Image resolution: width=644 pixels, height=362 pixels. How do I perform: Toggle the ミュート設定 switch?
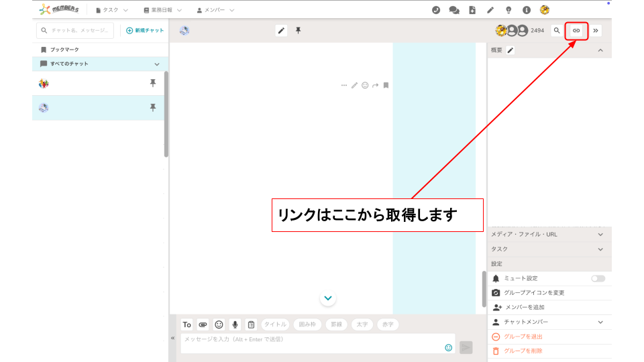pyautogui.click(x=598, y=278)
